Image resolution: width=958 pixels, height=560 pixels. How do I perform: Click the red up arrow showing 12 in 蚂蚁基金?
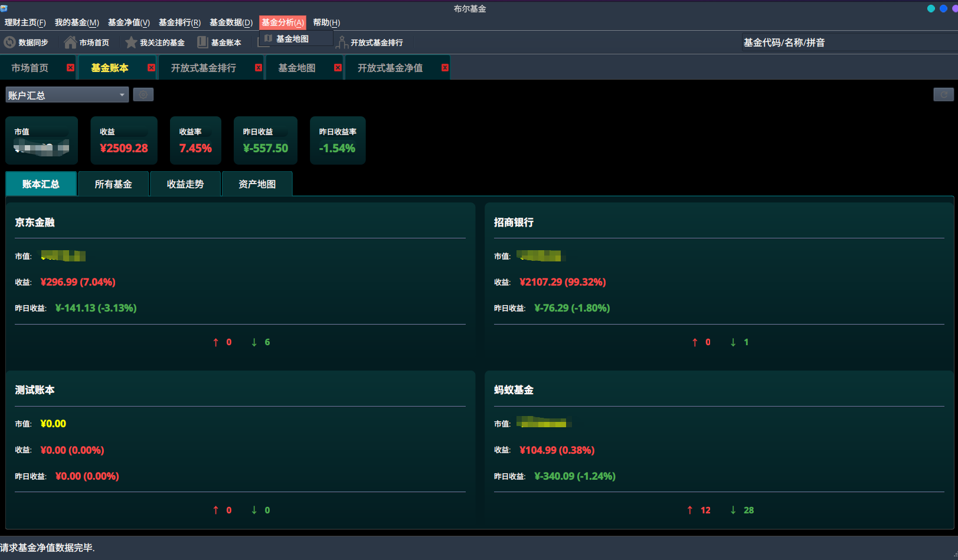coord(690,510)
